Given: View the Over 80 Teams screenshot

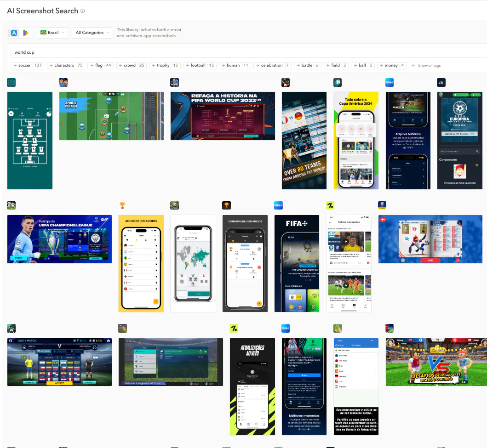Looking at the screenshot, I should tap(304, 141).
